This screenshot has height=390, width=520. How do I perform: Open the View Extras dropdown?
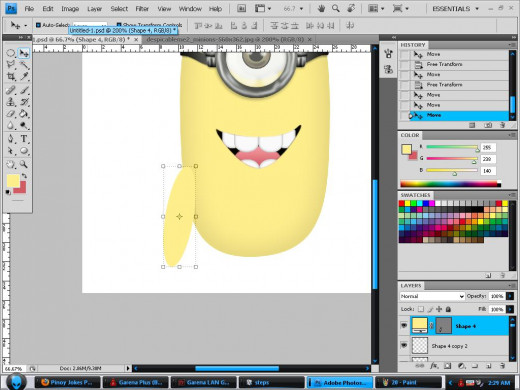point(263,9)
